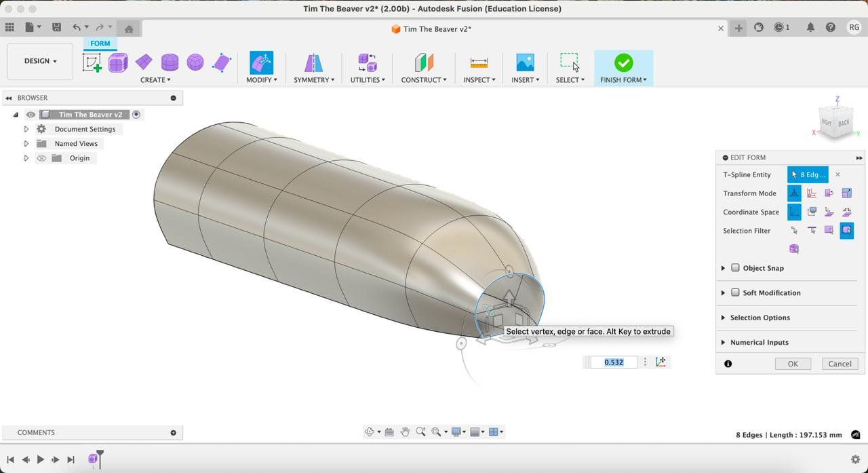The image size is (868, 473).
Task: Enable the Object Snap checkbox
Action: pos(735,268)
